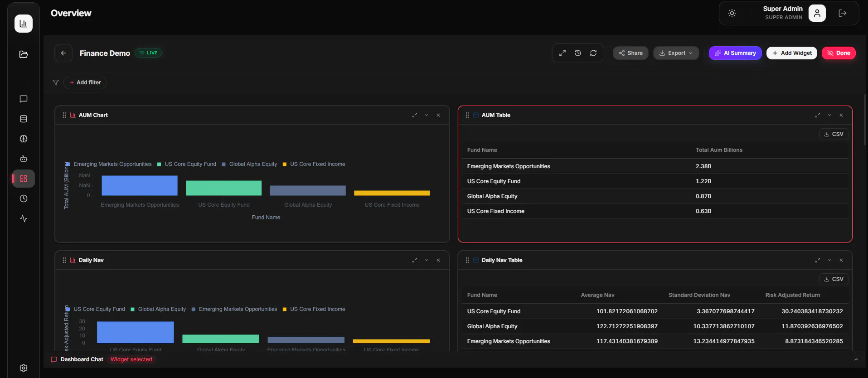Click the LIVE status badge
This screenshot has width=868, height=378.
[148, 53]
